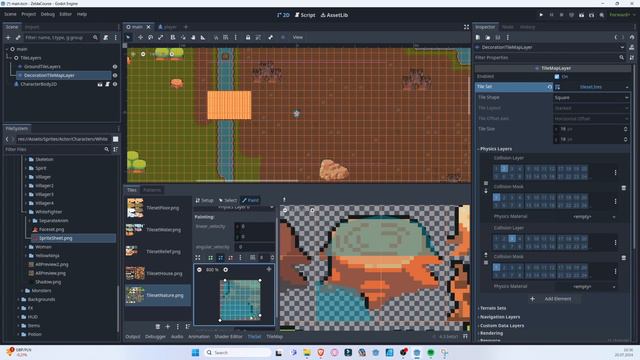
Task: Remove the second physics layer element
Action: pyautogui.click(x=624, y=258)
